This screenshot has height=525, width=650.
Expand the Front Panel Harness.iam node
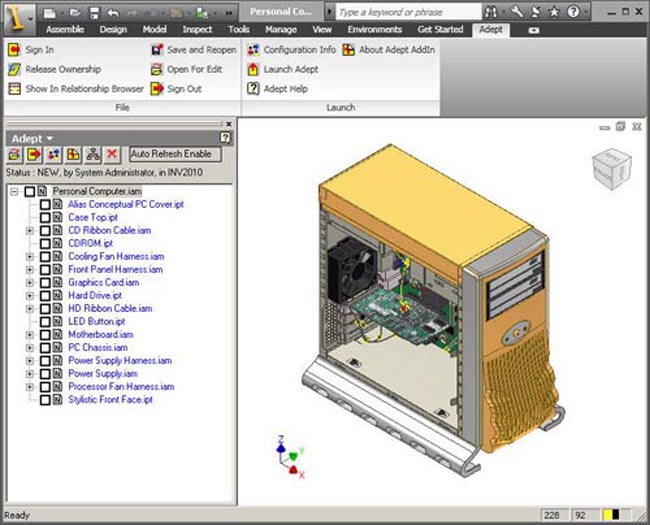(x=30, y=270)
